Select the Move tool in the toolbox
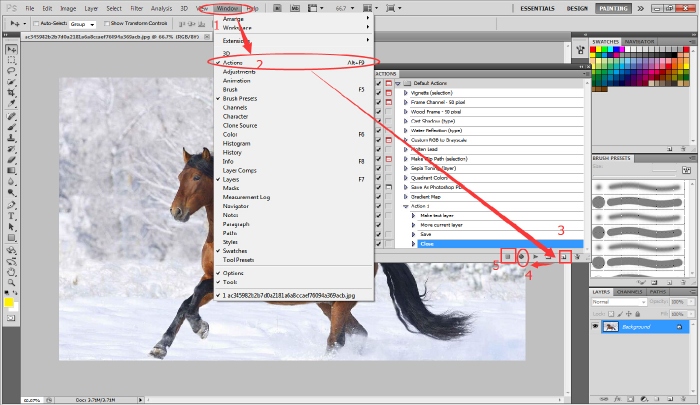 [12, 49]
